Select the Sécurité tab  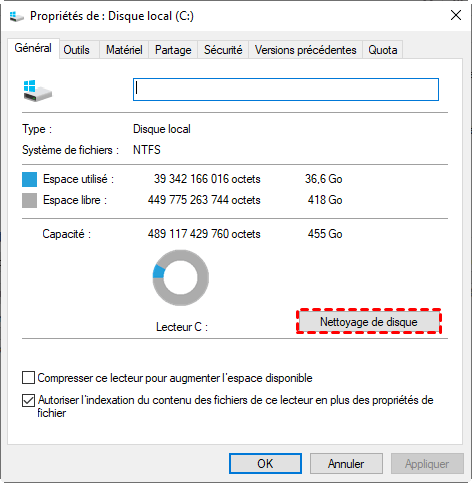(x=223, y=50)
